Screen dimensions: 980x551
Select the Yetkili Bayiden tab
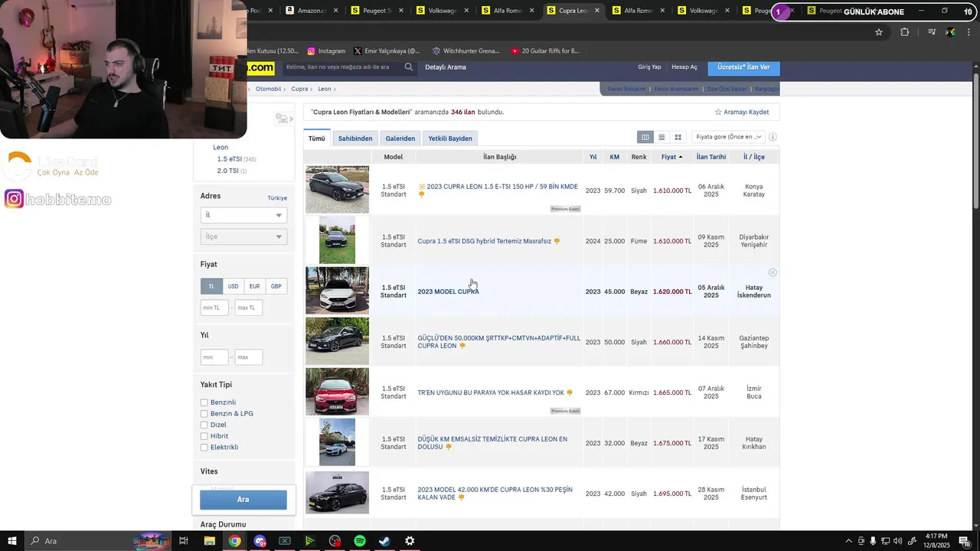[x=450, y=139]
